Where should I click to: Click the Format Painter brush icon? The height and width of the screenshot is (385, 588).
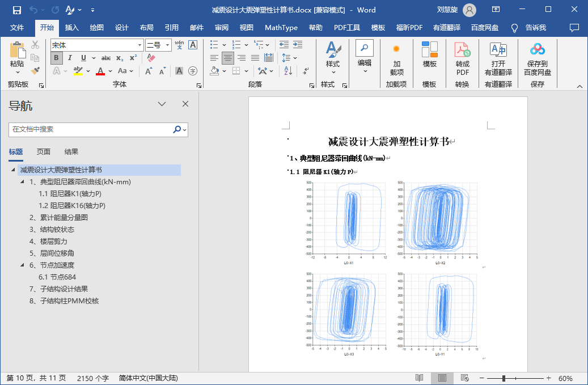coord(35,71)
